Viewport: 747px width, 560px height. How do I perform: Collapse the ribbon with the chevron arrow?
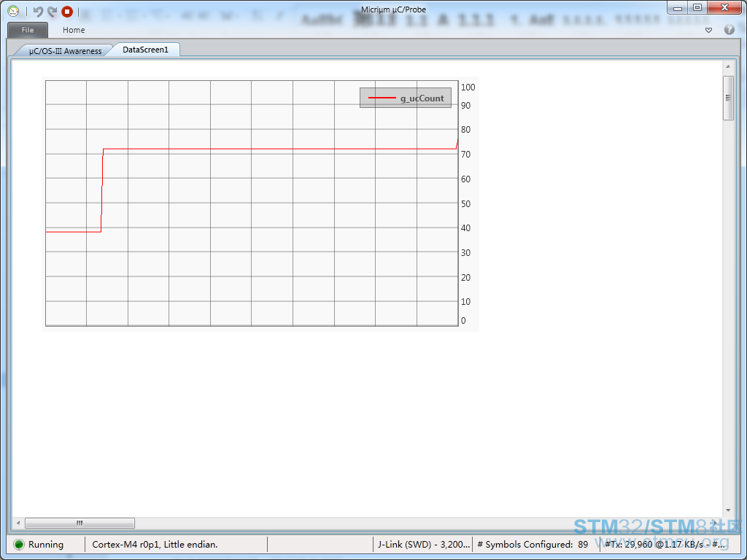[x=708, y=30]
